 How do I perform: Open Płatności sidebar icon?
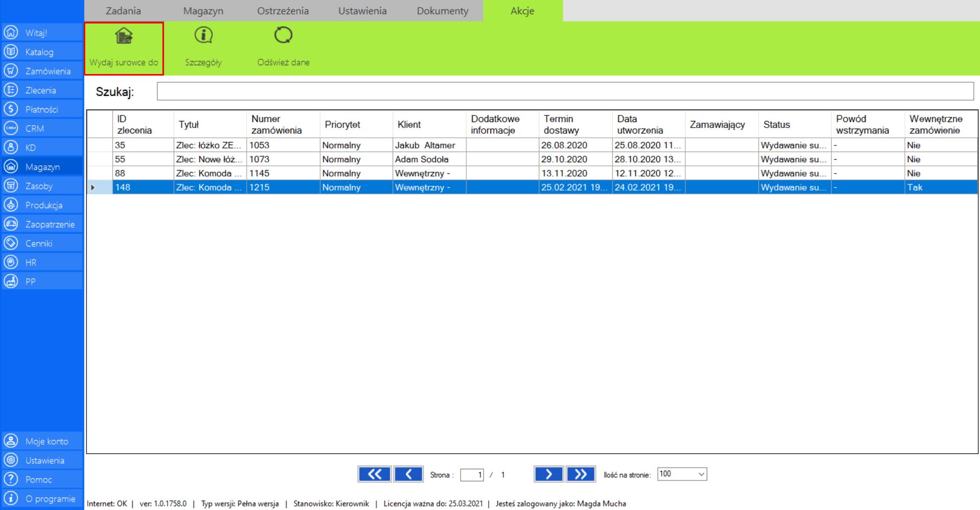point(10,109)
